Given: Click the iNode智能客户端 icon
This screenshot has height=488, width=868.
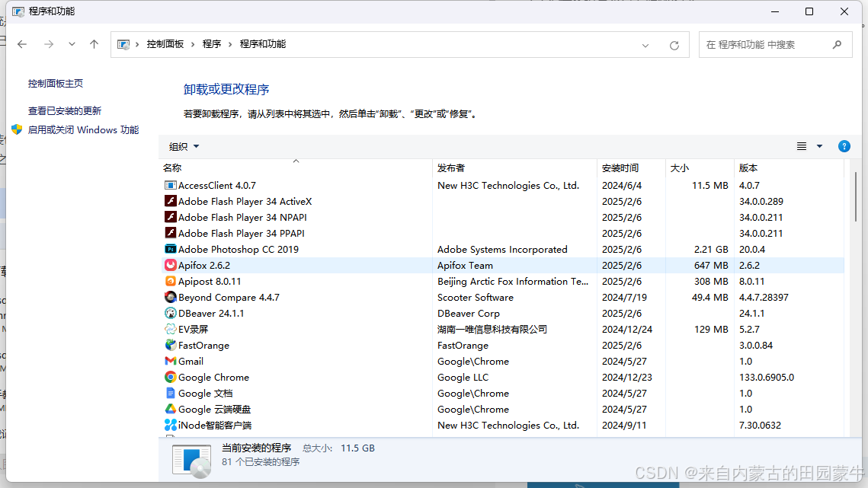Looking at the screenshot, I should point(171,426).
